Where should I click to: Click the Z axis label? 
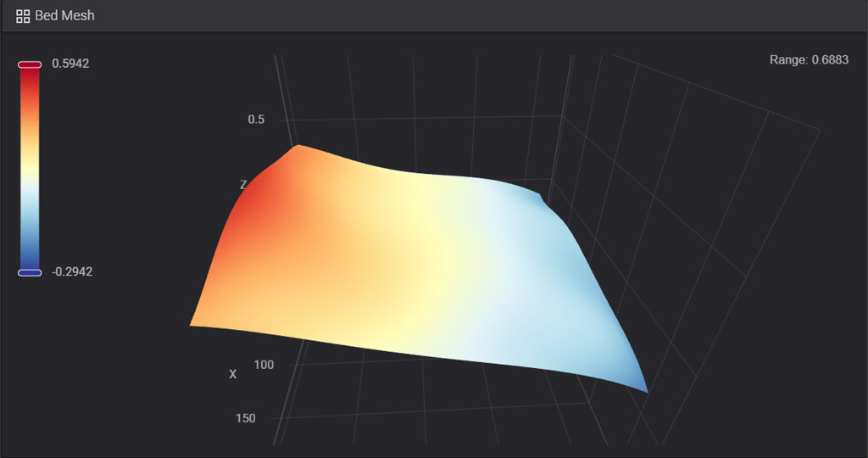(x=243, y=185)
